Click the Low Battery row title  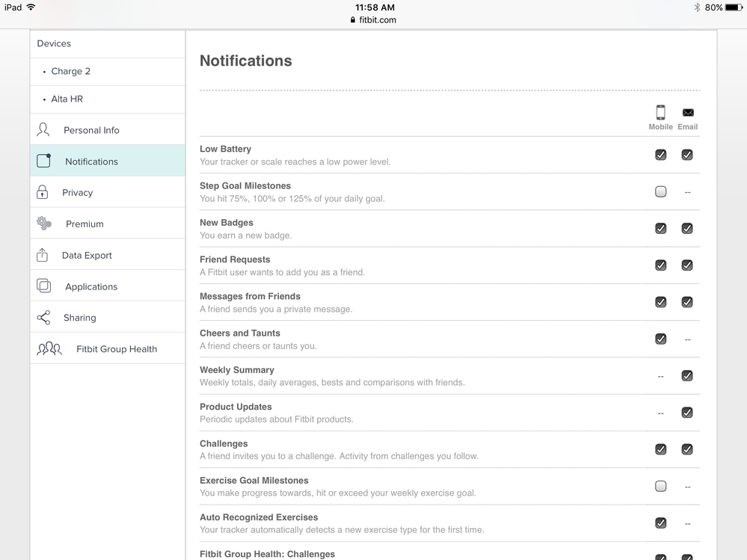225,149
